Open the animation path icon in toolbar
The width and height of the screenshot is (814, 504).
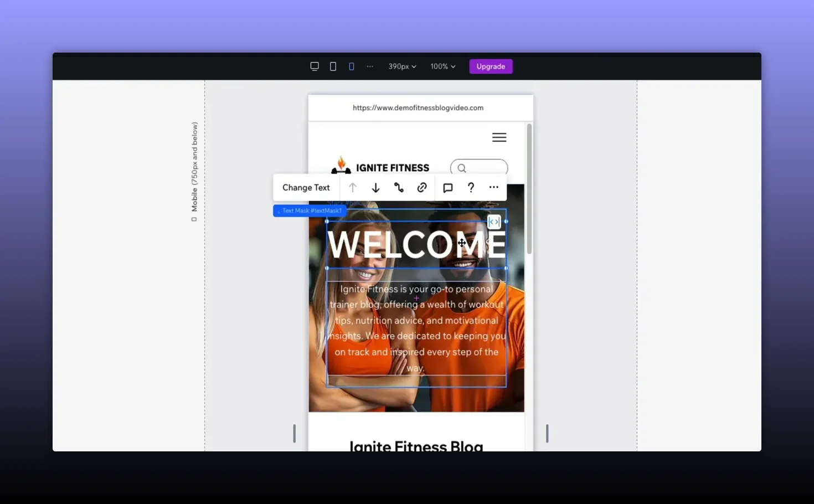tap(399, 188)
